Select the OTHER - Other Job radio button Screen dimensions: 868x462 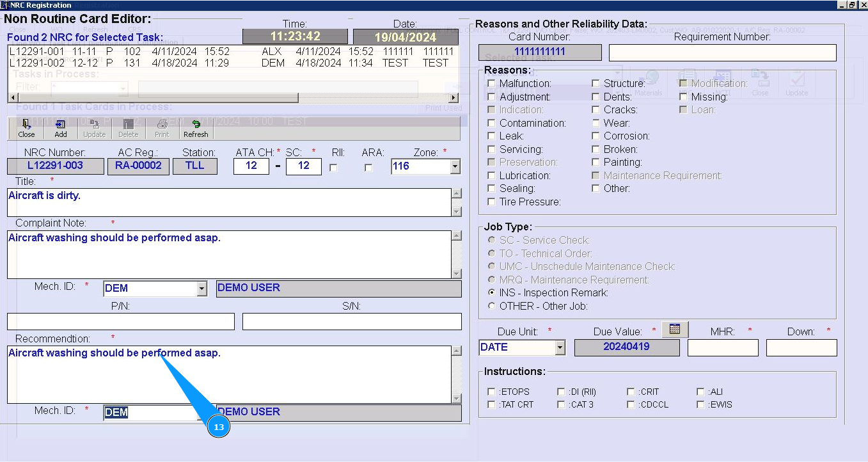491,306
